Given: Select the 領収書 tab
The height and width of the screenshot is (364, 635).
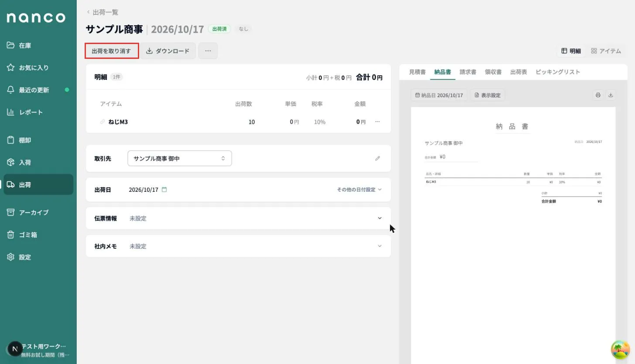Looking at the screenshot, I should click(x=493, y=72).
